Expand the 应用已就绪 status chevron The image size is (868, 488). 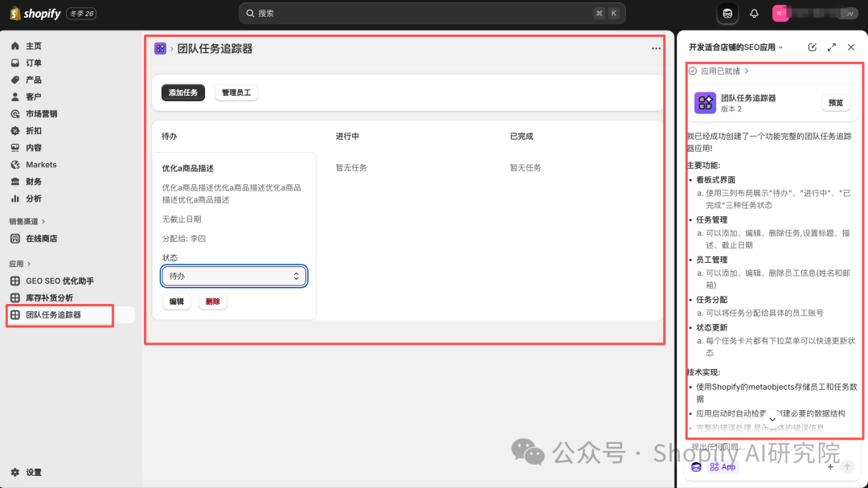(747, 71)
